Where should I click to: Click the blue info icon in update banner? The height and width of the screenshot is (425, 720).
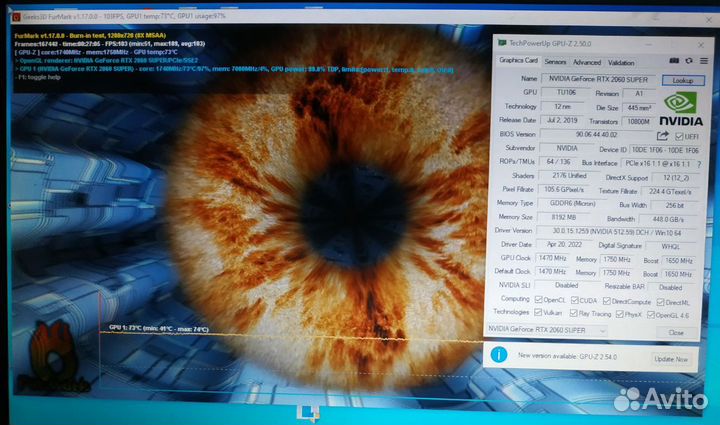(499, 357)
